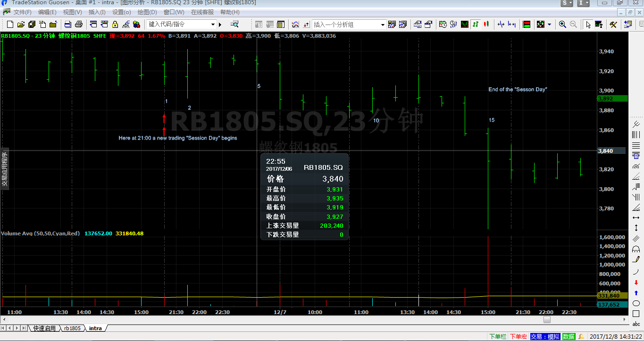This screenshot has height=341, width=644.
Task: Click the open folder icon
Action: (21, 24)
